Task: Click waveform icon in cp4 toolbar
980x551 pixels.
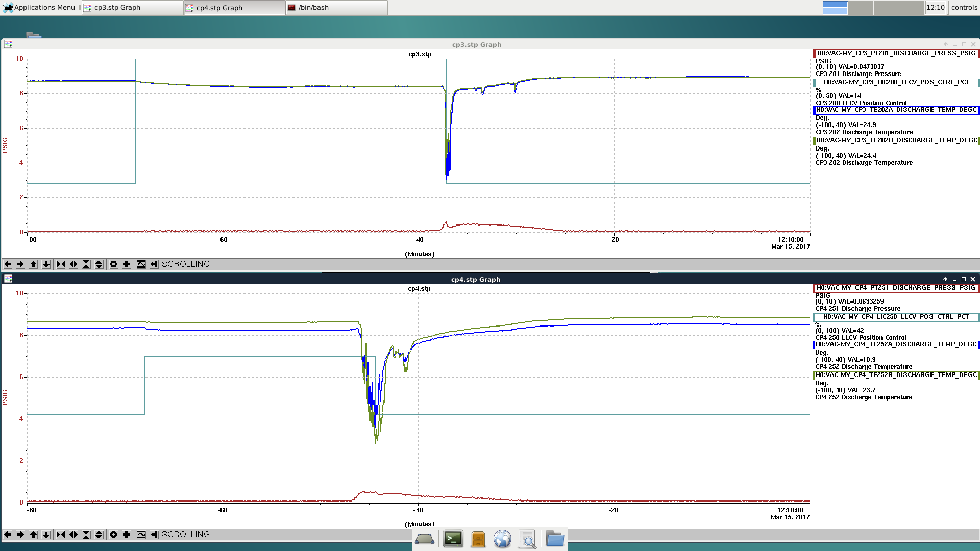Action: click(141, 535)
